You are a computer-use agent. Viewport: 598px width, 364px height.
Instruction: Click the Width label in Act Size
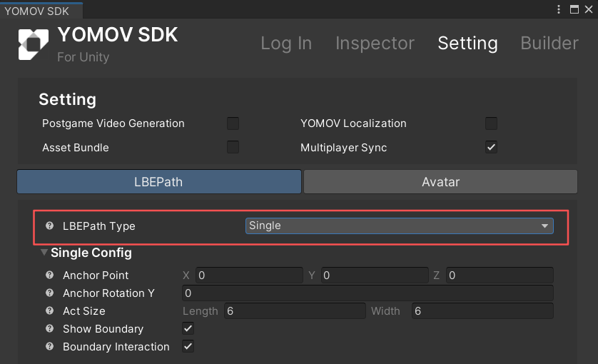385,311
